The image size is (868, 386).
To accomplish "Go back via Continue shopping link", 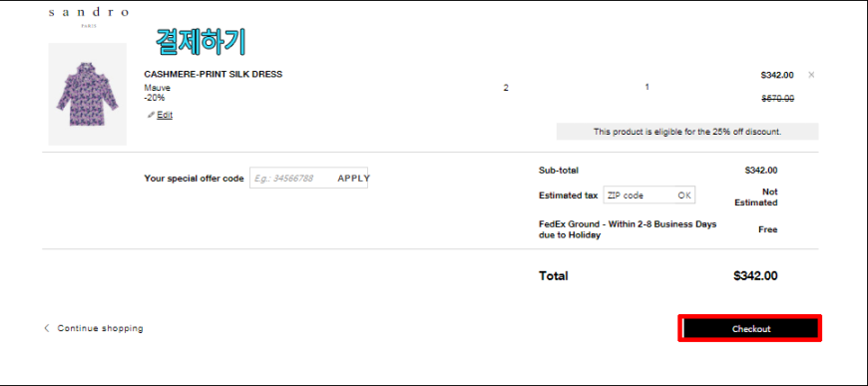I will tap(100, 328).
